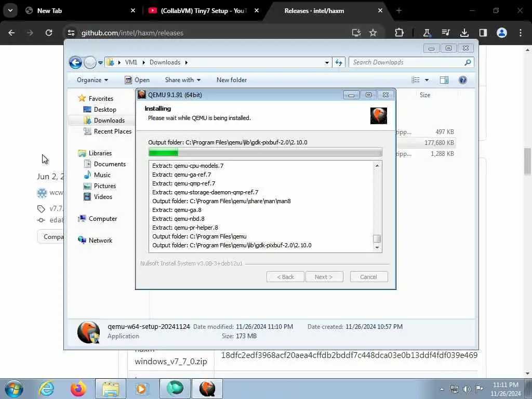The image size is (532, 399).
Task: Open Chrome tab search dropdown
Action: 10,10
